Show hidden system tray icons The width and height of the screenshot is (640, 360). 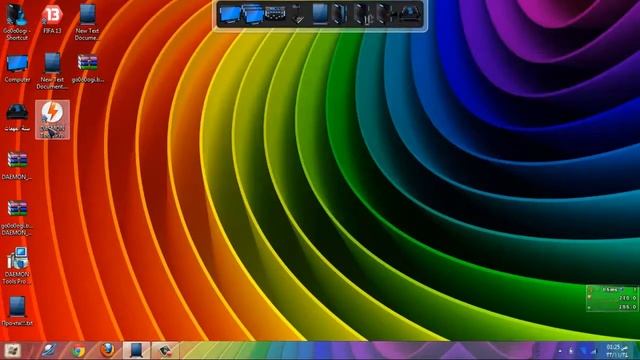click(x=560, y=351)
